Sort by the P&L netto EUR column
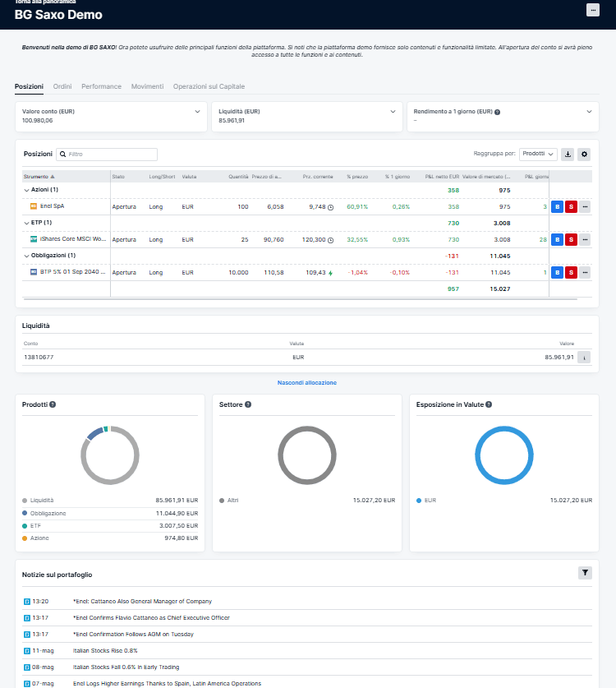This screenshot has height=688, width=616. [x=442, y=177]
